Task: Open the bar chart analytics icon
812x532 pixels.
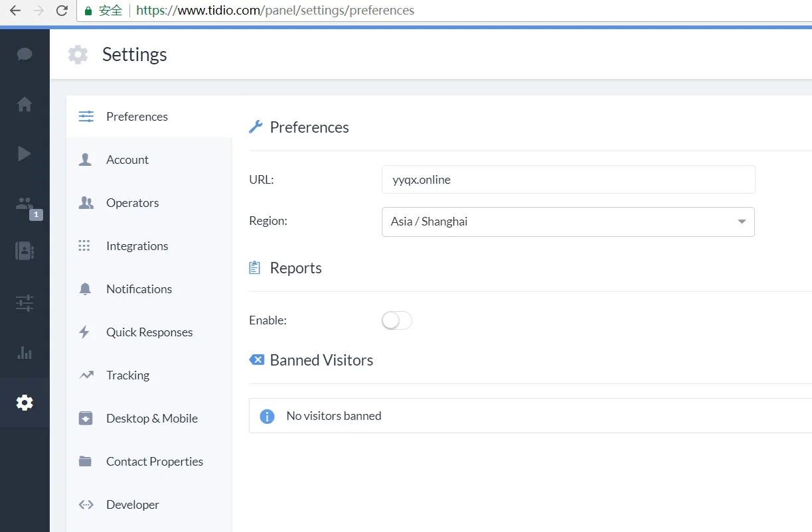Action: click(25, 352)
